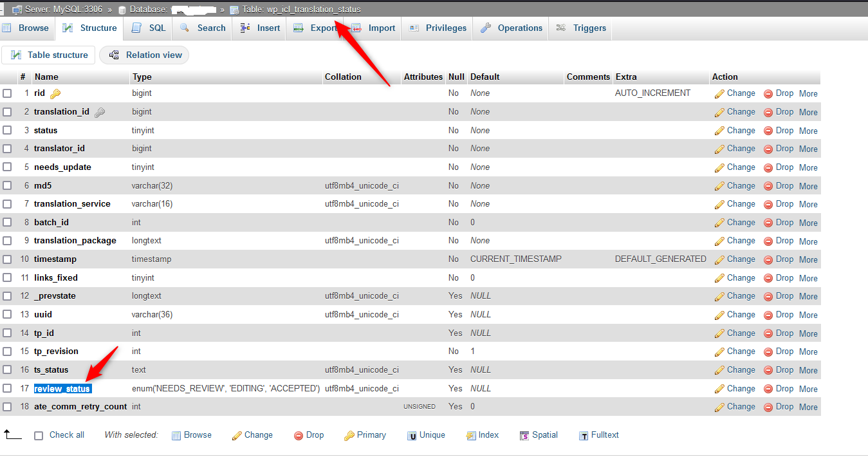Expand More menu for translation_package row
Image resolution: width=868 pixels, height=468 pixels.
(808, 241)
